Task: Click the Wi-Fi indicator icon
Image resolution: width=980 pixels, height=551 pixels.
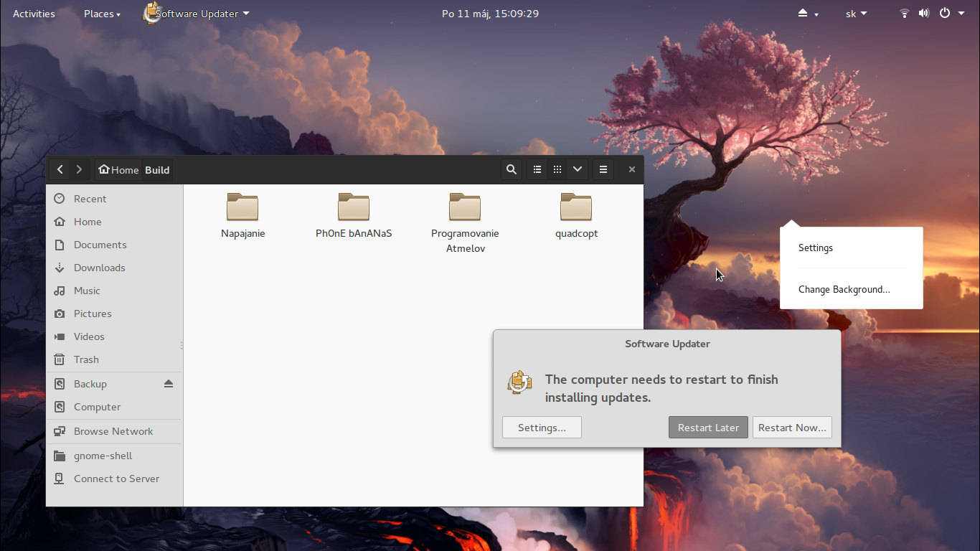Action: tap(905, 14)
